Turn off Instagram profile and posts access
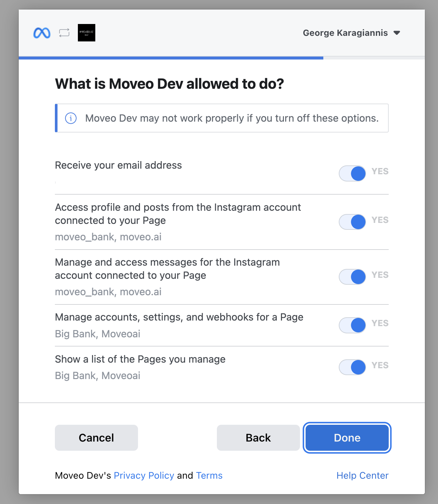The height and width of the screenshot is (504, 438). (x=352, y=222)
